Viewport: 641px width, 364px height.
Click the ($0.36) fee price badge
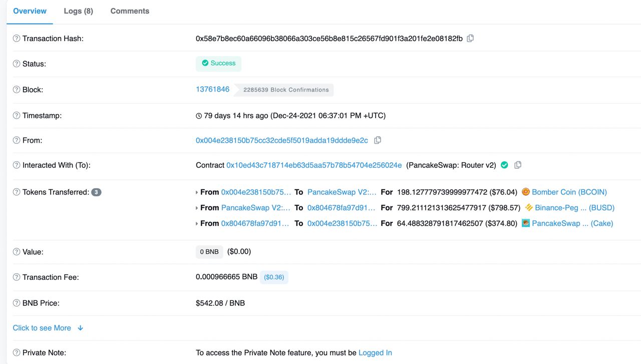274,277
